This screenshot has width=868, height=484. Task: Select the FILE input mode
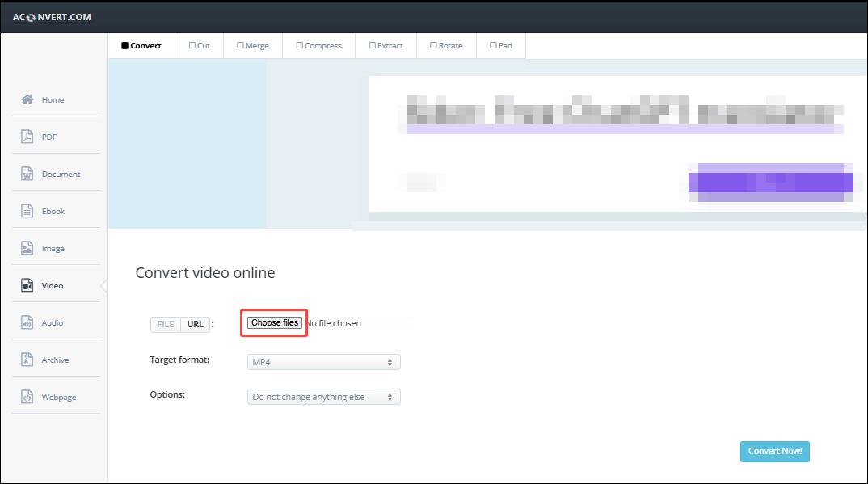click(x=165, y=324)
